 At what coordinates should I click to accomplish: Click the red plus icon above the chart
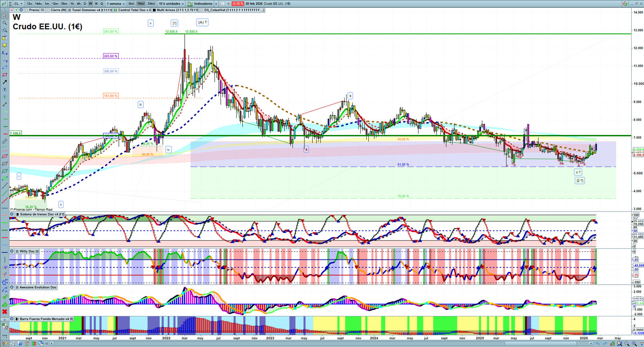click(12, 10)
